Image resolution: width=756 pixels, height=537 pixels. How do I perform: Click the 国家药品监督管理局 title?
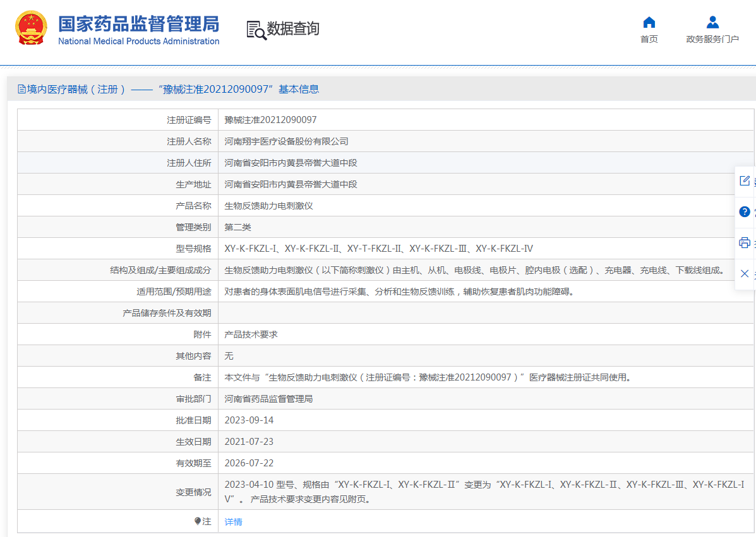point(138,23)
